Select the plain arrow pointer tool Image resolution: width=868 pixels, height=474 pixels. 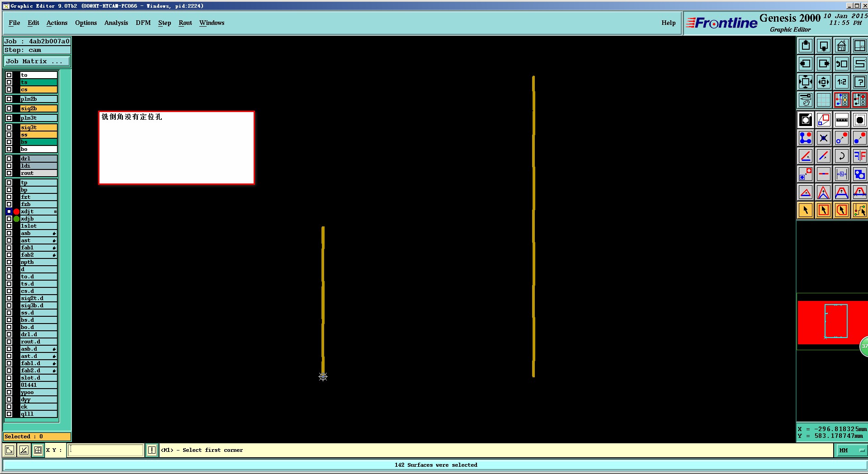pos(806,210)
